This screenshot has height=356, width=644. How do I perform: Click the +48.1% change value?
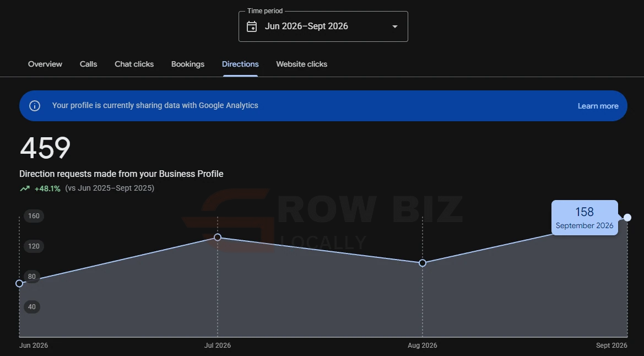click(47, 188)
